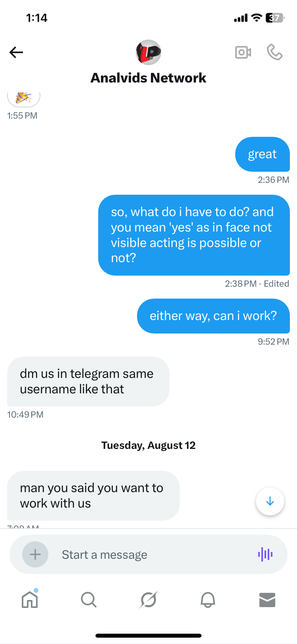The image size is (297, 644).
Task: Open the Grok tab
Action: [x=148, y=600]
